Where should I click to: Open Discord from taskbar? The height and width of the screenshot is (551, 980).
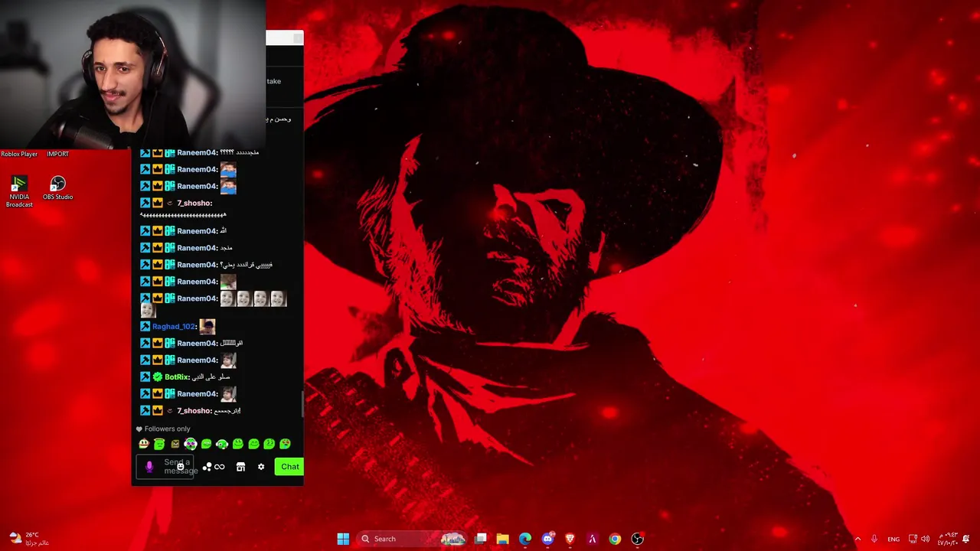(x=547, y=539)
